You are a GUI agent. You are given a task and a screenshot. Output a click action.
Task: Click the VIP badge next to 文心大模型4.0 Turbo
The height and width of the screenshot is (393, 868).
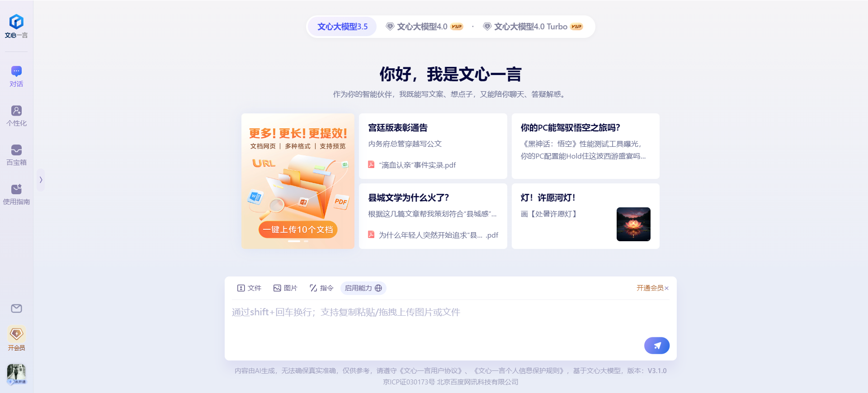pos(576,27)
